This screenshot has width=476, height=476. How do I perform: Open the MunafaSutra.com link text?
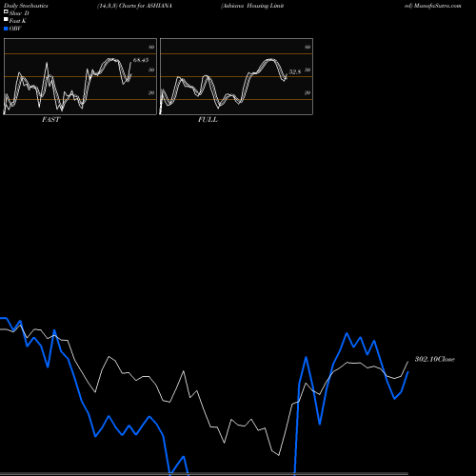point(437,6)
